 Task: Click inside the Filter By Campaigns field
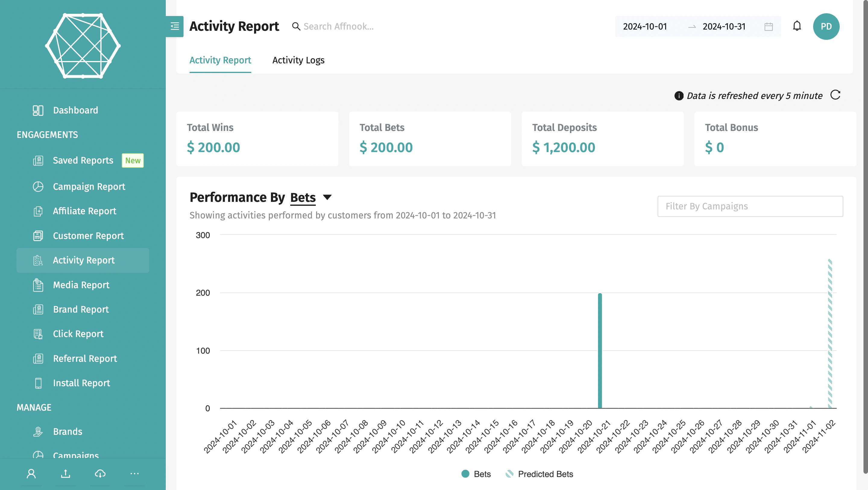[x=750, y=206]
